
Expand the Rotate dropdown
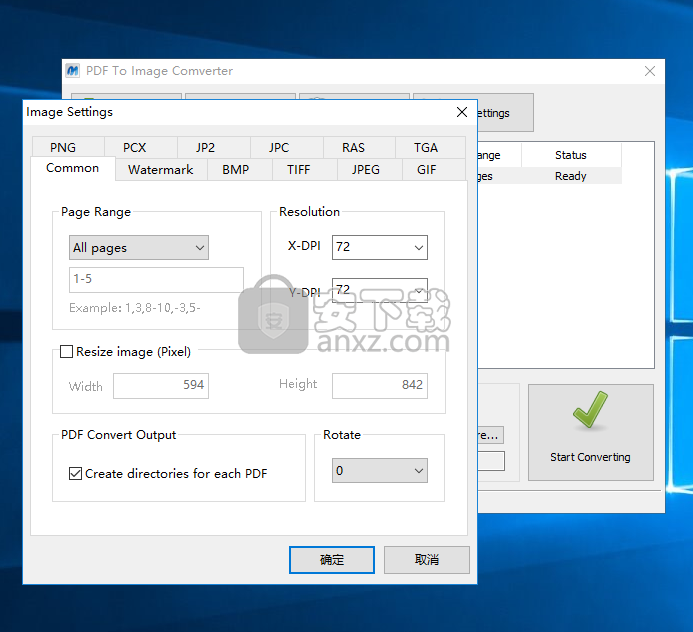pyautogui.click(x=380, y=471)
